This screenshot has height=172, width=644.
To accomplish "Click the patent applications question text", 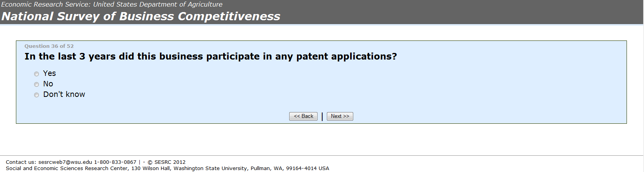I will pyautogui.click(x=210, y=57).
